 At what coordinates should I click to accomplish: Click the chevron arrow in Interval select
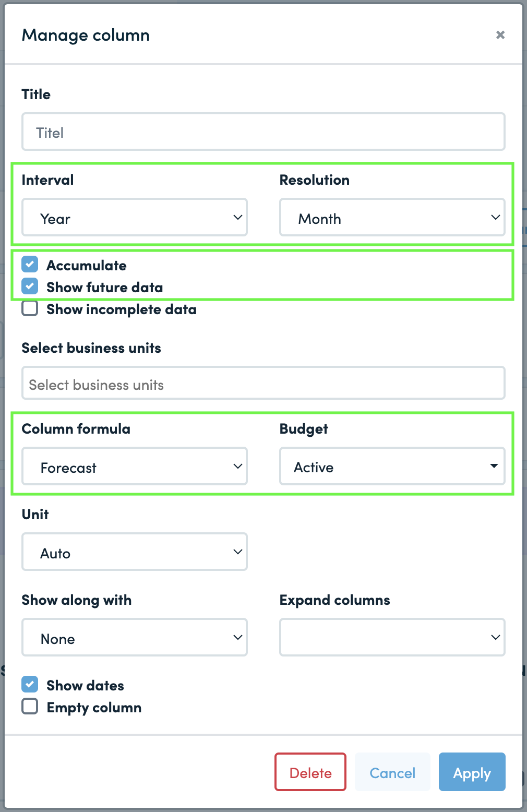[x=238, y=218]
